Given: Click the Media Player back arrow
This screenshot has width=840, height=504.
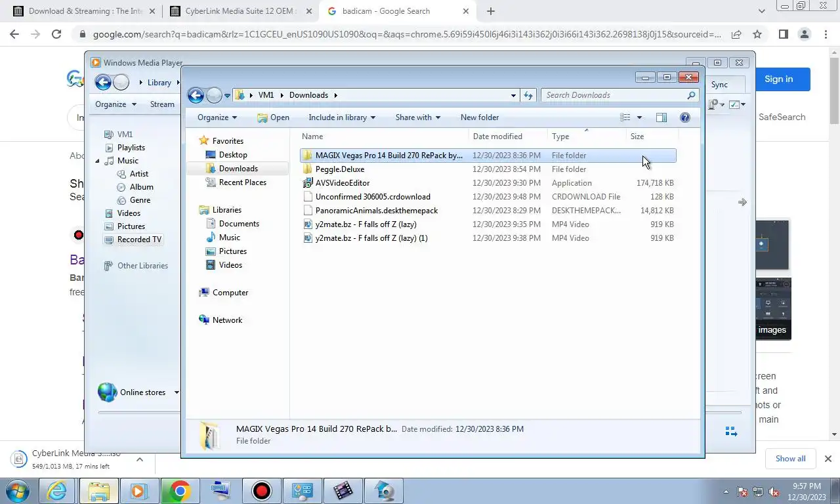Looking at the screenshot, I should pyautogui.click(x=103, y=82).
